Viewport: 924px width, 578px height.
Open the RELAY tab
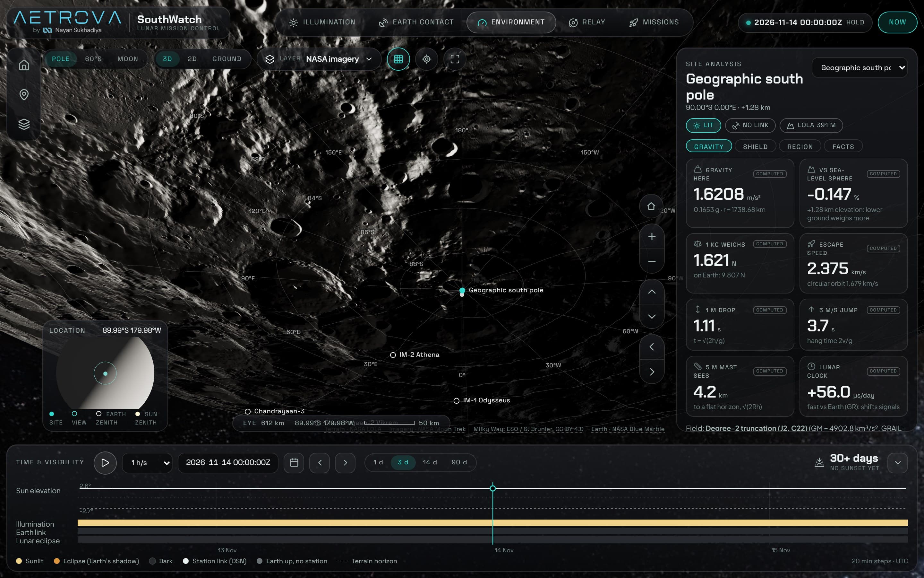tap(587, 22)
